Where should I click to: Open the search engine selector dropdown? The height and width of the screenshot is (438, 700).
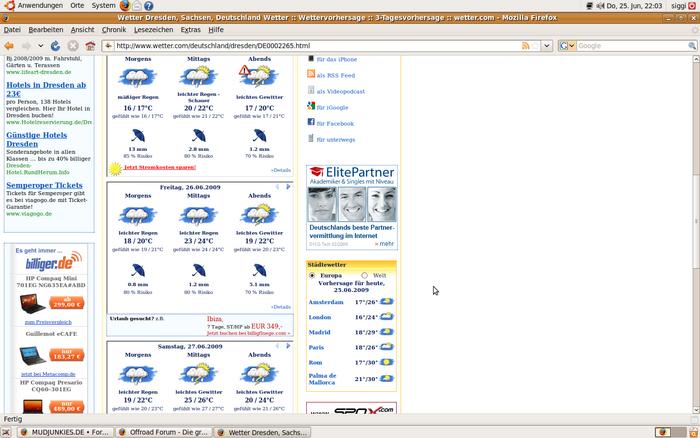[x=567, y=46]
